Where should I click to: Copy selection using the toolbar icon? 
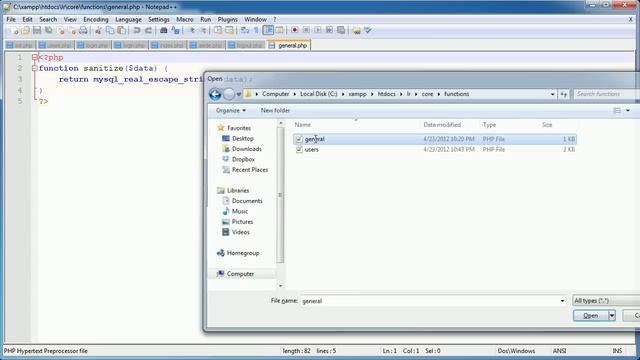pyautogui.click(x=110, y=30)
